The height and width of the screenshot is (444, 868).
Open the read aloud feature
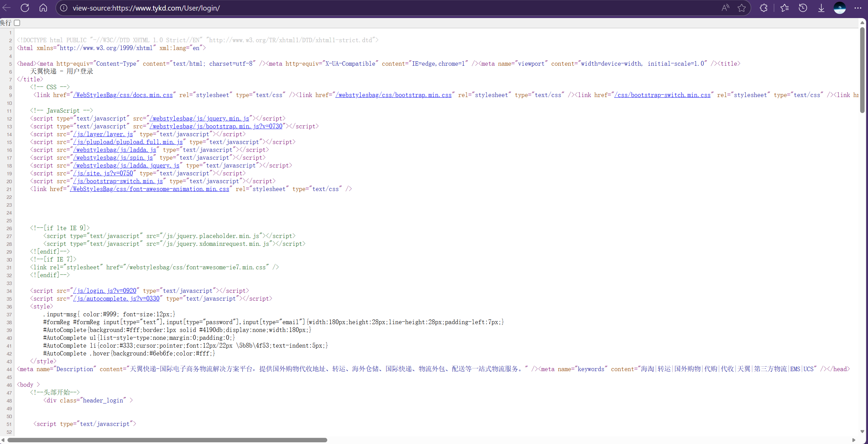[725, 8]
